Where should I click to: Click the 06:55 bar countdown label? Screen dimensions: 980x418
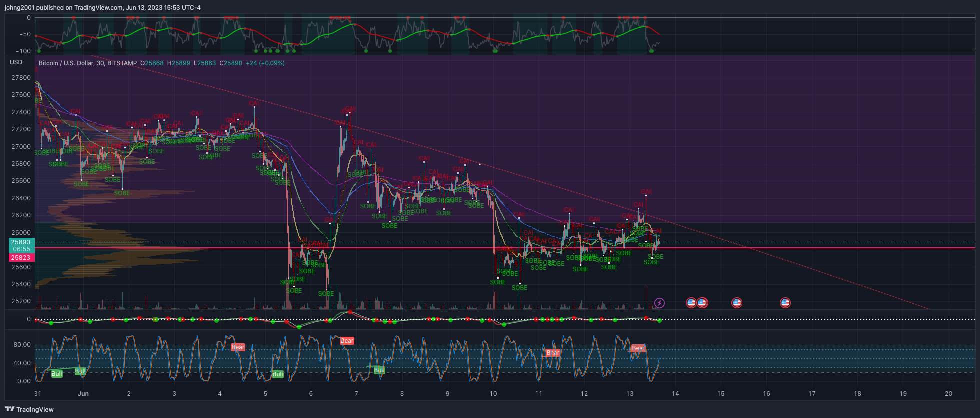[x=21, y=249]
